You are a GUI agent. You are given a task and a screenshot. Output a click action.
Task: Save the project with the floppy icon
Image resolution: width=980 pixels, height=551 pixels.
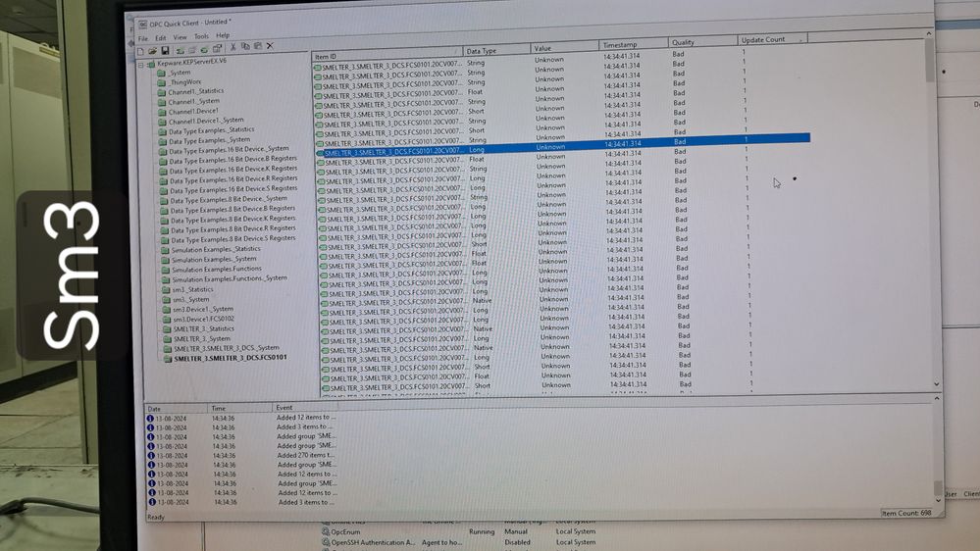click(165, 50)
